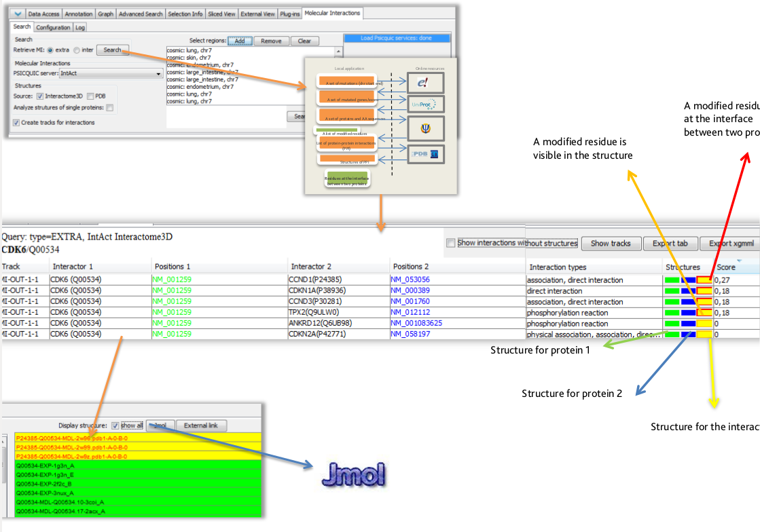Click the Interactor 2 column header
Screen dimensions: 760x532
pyautogui.click(x=338, y=267)
